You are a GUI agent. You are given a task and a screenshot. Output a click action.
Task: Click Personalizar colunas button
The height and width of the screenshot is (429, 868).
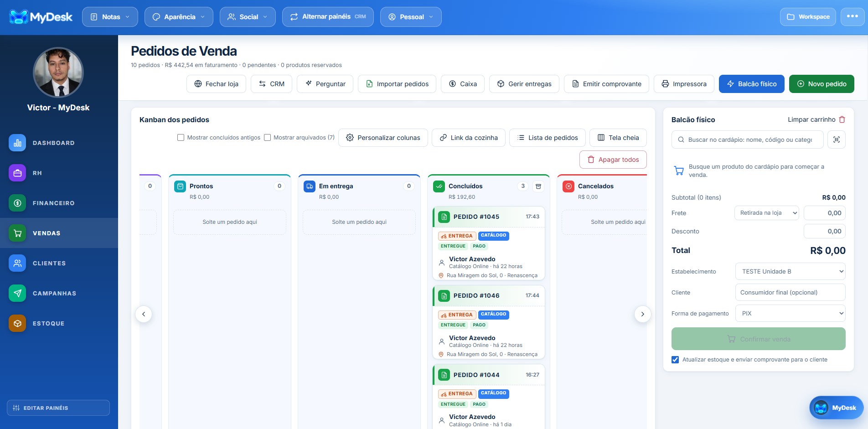click(383, 138)
